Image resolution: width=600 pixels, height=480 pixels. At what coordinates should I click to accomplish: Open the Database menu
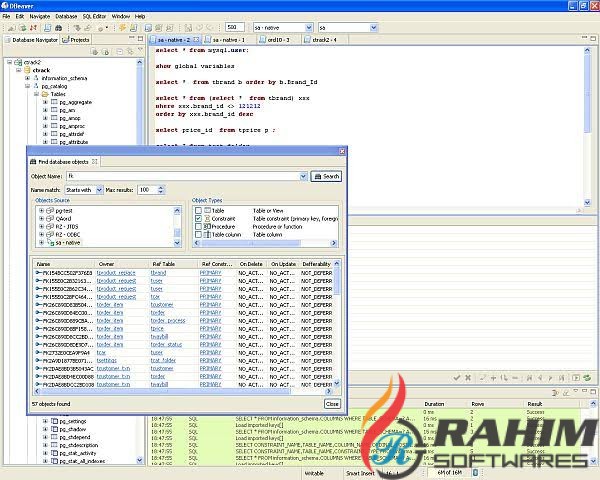[67, 16]
